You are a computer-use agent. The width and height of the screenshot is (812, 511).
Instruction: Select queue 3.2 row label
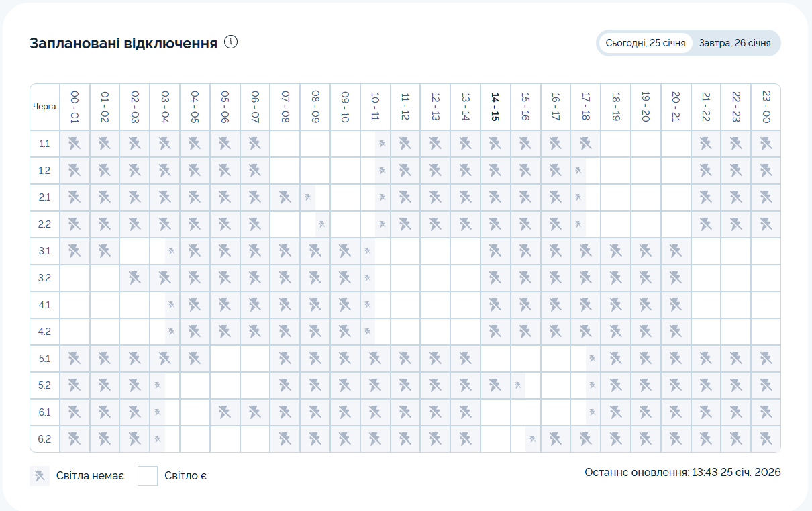tap(44, 278)
